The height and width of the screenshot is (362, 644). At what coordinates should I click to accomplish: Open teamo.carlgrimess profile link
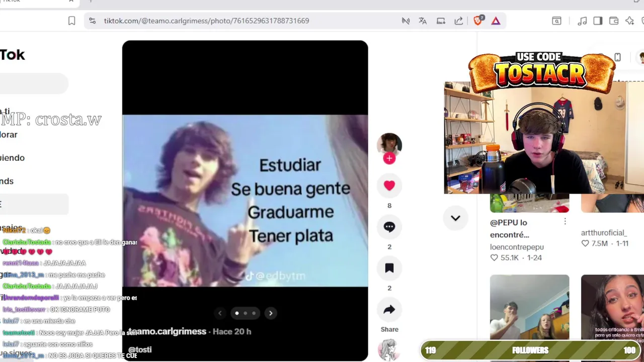point(168,331)
